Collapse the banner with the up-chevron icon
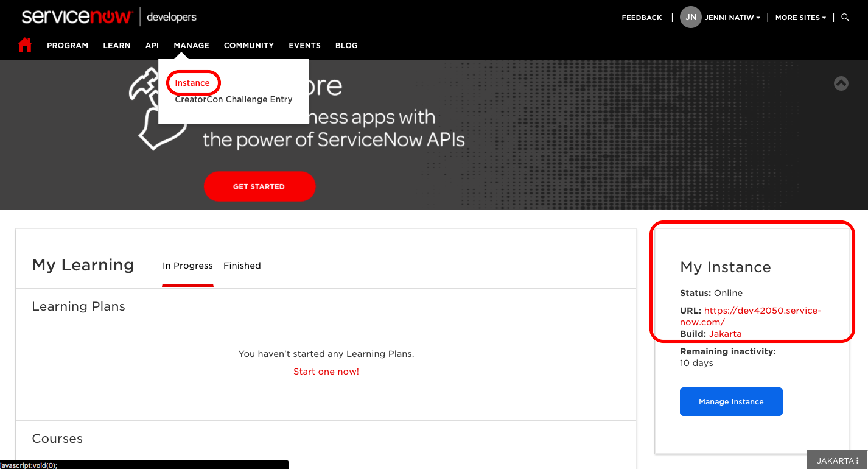The image size is (868, 469). click(841, 83)
